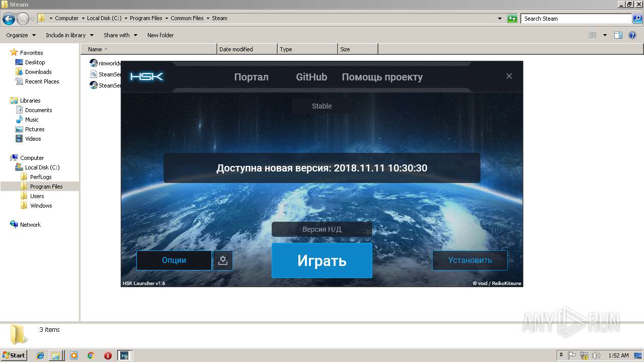Open the Videos library

point(33,139)
